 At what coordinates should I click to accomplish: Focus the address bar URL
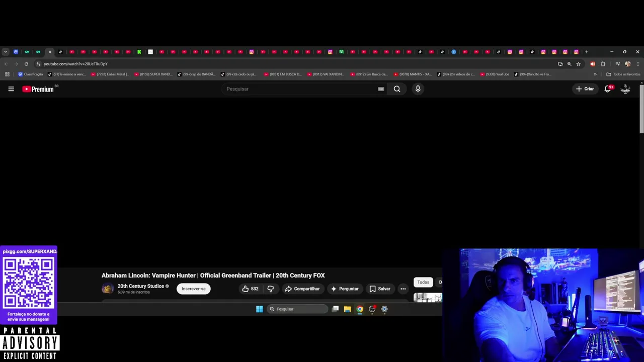[x=75, y=64]
